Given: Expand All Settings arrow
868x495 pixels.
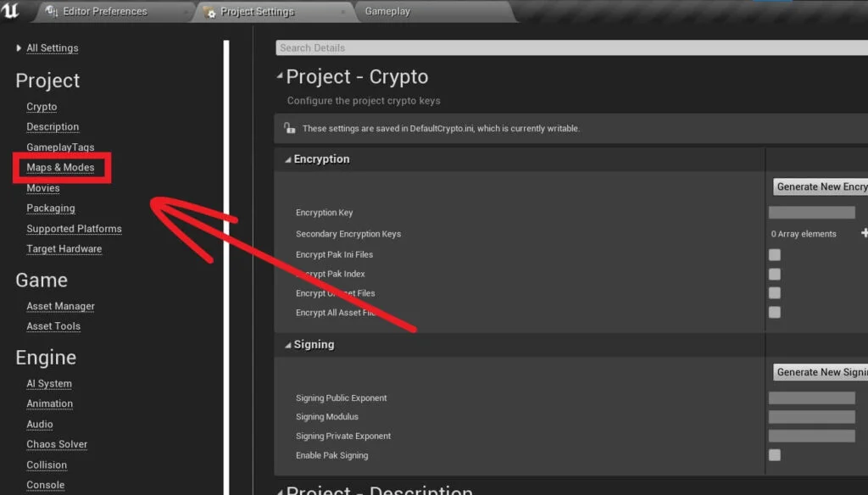Looking at the screenshot, I should (x=19, y=48).
